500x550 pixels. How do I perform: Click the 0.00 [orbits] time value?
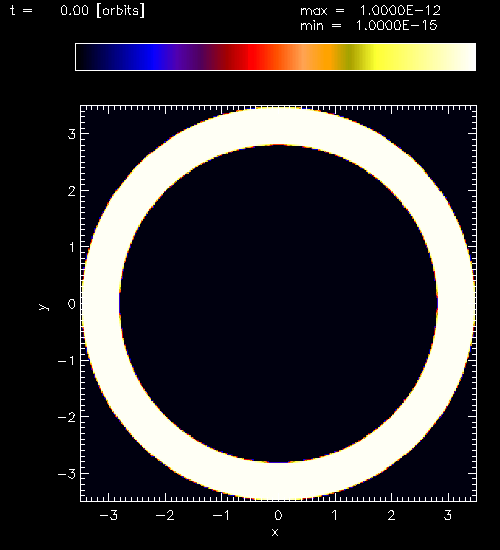click(102, 11)
